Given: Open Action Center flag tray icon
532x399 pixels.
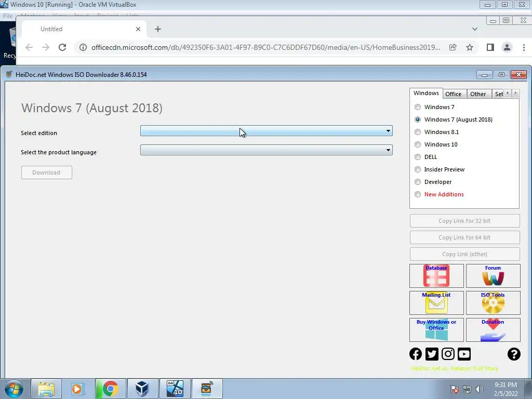Looking at the screenshot, I should pyautogui.click(x=454, y=389).
